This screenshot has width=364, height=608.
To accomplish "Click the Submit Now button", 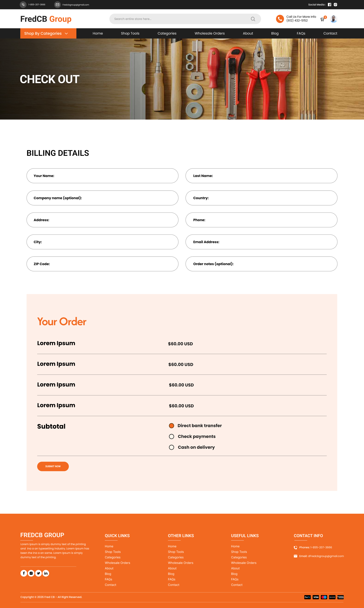I will pyautogui.click(x=53, y=466).
